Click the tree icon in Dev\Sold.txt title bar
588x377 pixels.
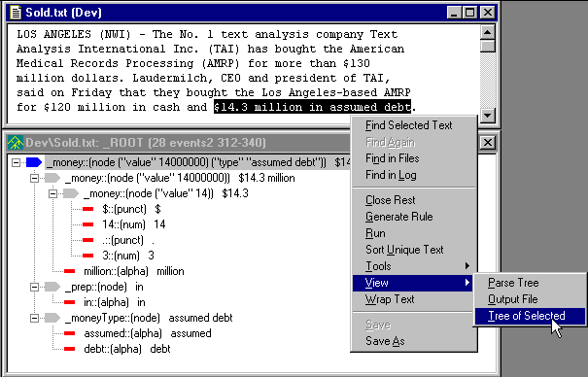pyautogui.click(x=16, y=143)
